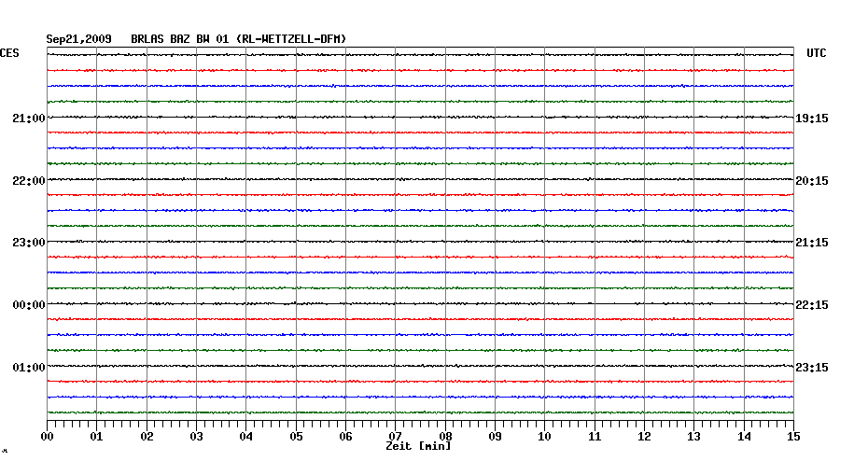Select the 21:15 UTC time label
Image resolution: width=868 pixels, height=461 pixels.
click(x=812, y=243)
